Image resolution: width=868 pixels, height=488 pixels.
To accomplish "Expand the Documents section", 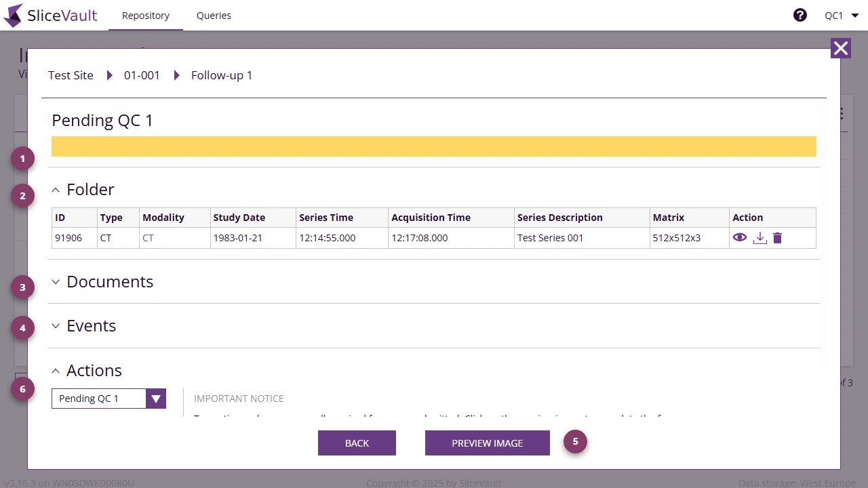I will 56,282.
